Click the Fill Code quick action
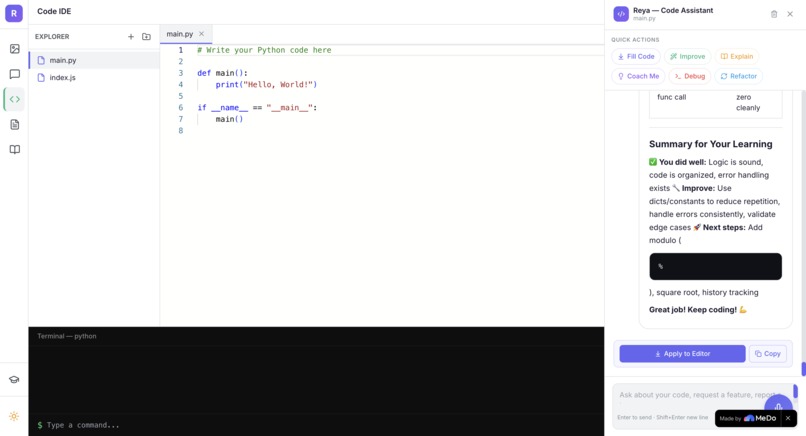Screen dimensions: 806x436 point(636,57)
